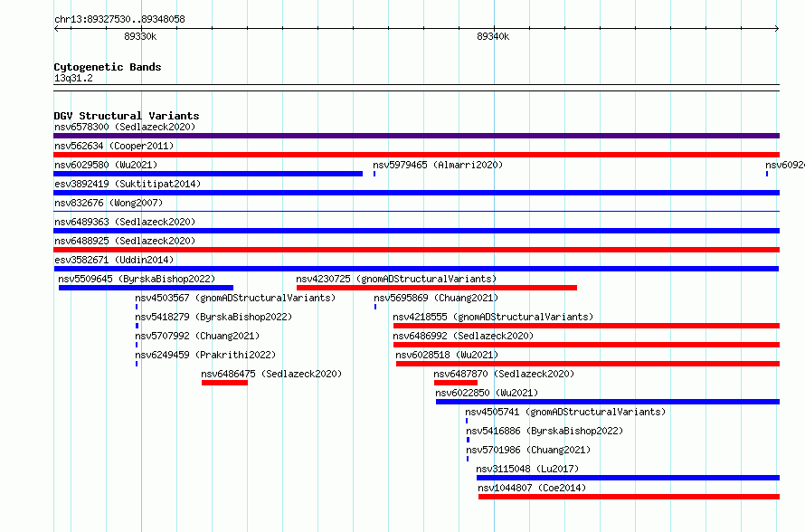Open esv3892419 (Suktitipat2014) label
This screenshot has width=805, height=532.
tap(128, 184)
